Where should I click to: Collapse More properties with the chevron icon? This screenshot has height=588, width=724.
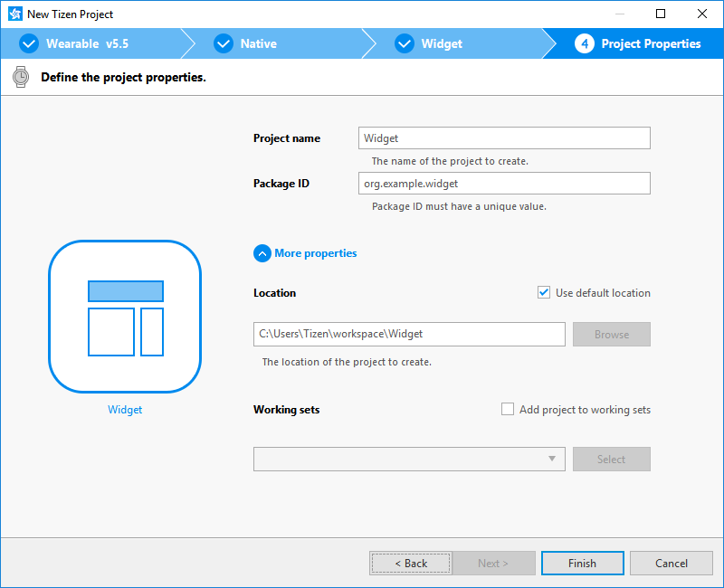pos(262,253)
